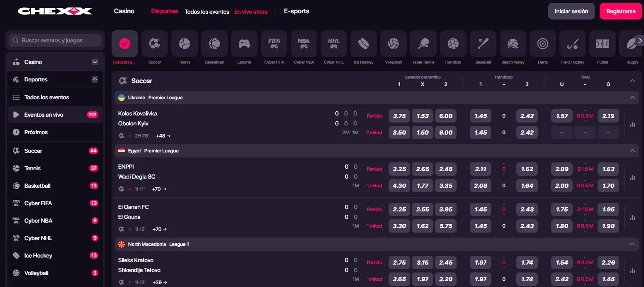The width and height of the screenshot is (644, 287).
Task: Open +39 more markets for Sileks match
Action: click(159, 282)
